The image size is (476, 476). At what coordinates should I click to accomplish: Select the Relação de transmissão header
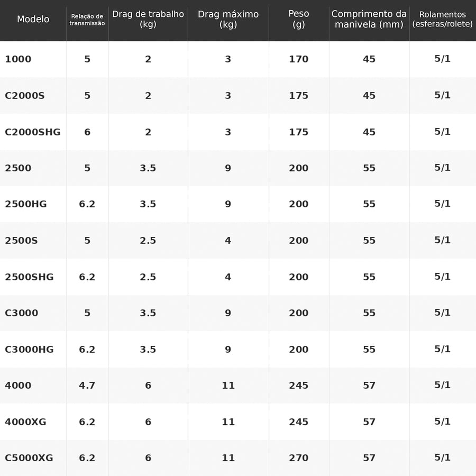pos(87,20)
